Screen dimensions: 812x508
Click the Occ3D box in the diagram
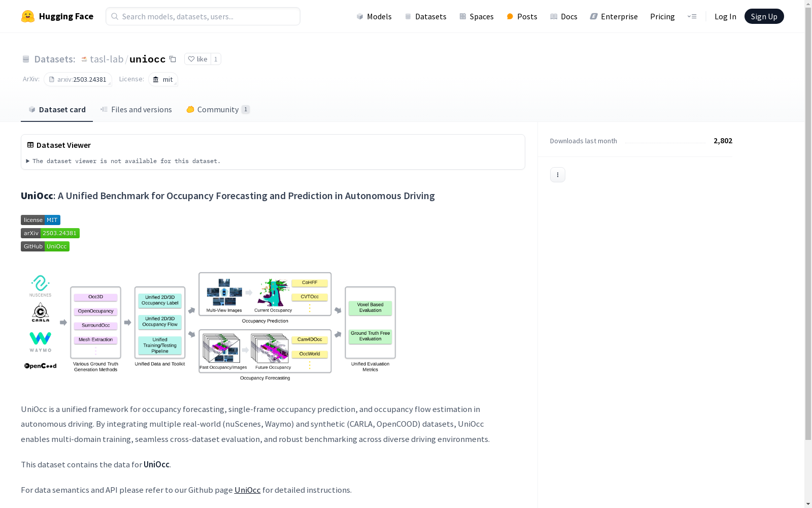click(96, 297)
